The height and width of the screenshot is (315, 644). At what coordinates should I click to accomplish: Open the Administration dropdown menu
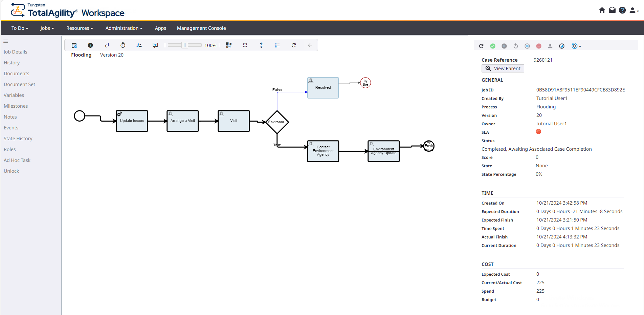pyautogui.click(x=124, y=28)
